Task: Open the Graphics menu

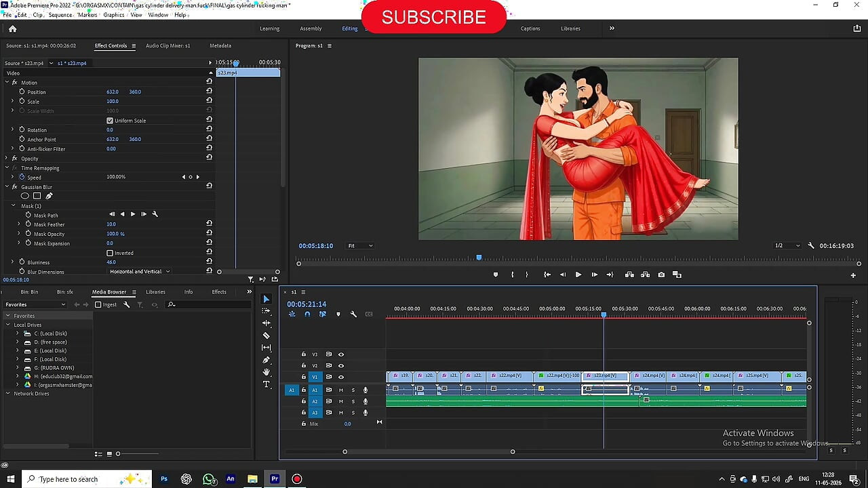Action: [x=114, y=14]
